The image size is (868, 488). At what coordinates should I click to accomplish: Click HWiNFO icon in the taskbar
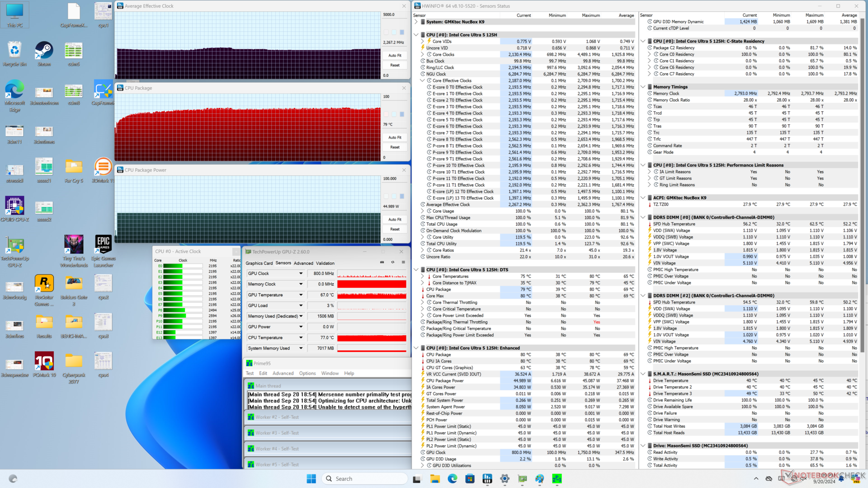coord(487,479)
